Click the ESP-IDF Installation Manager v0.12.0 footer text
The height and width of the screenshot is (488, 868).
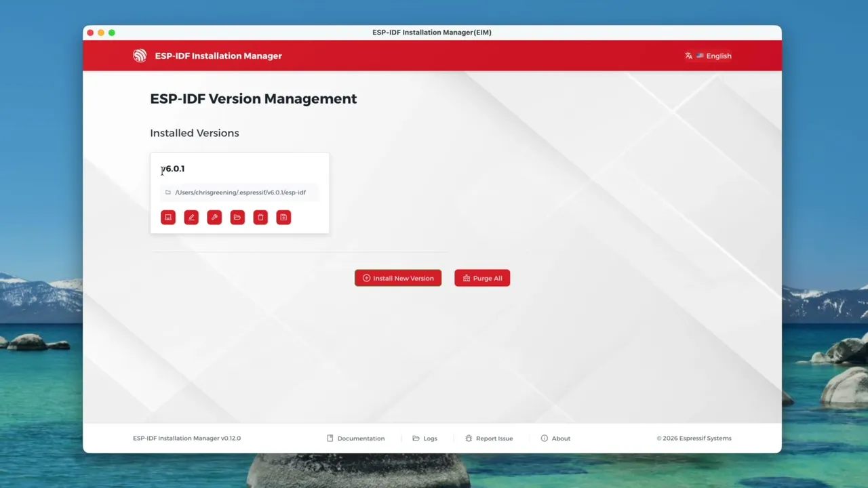[186, 439]
